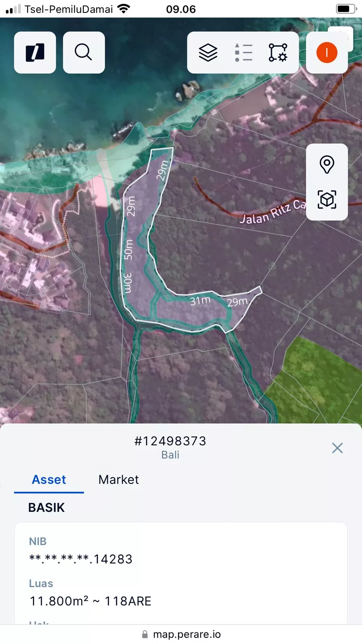Show the map legend list
The image size is (362, 644).
click(x=243, y=53)
